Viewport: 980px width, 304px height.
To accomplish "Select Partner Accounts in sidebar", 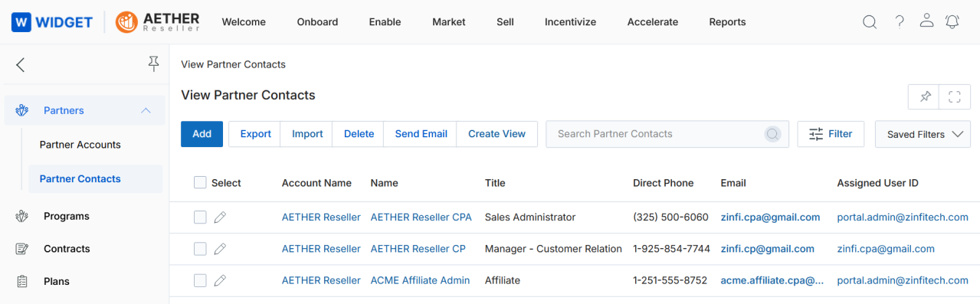I will click(80, 145).
